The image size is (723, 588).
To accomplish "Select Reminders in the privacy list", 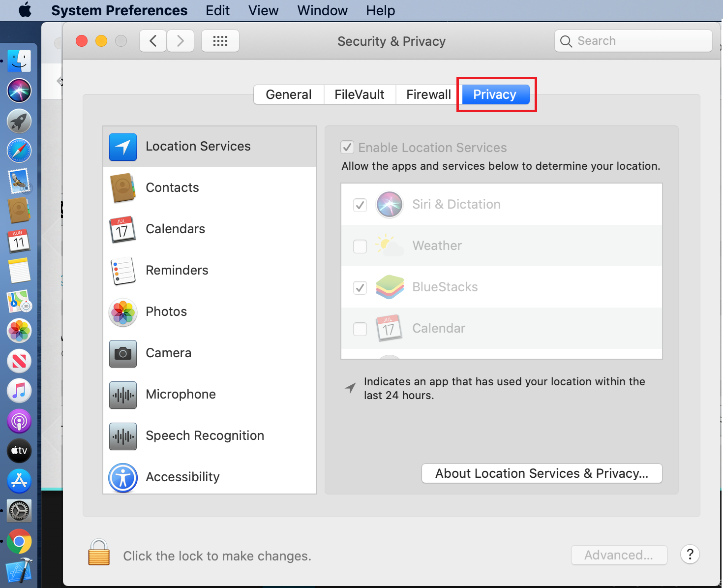I will click(x=210, y=270).
